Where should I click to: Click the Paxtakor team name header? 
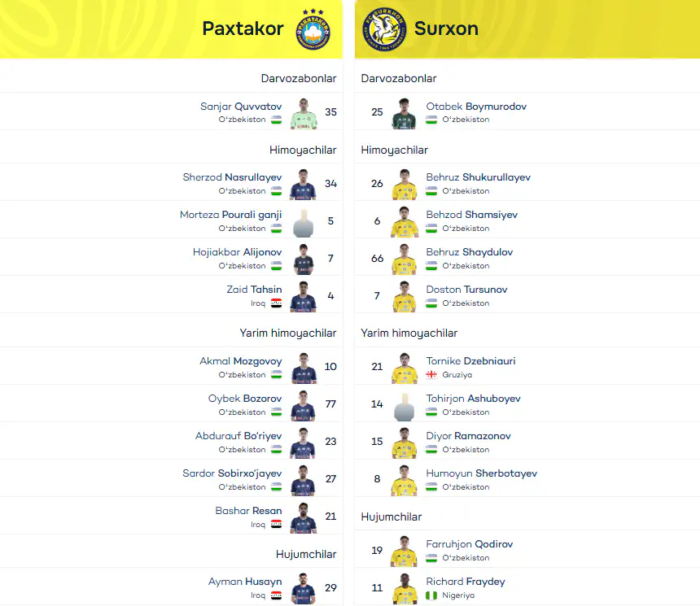243,28
